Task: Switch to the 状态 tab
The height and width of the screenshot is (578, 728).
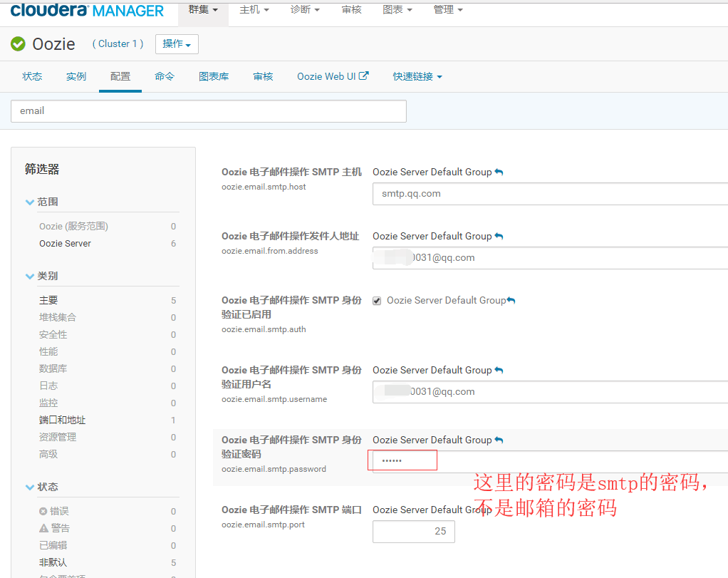Action: (32, 77)
